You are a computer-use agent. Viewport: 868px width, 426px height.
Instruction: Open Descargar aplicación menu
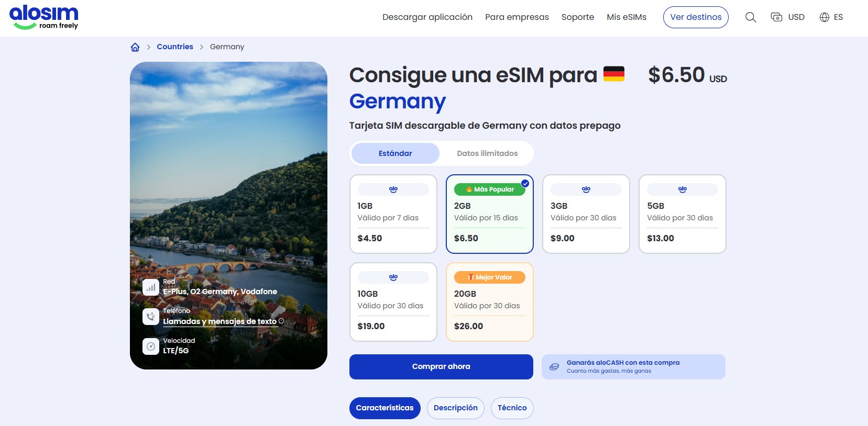tap(427, 17)
